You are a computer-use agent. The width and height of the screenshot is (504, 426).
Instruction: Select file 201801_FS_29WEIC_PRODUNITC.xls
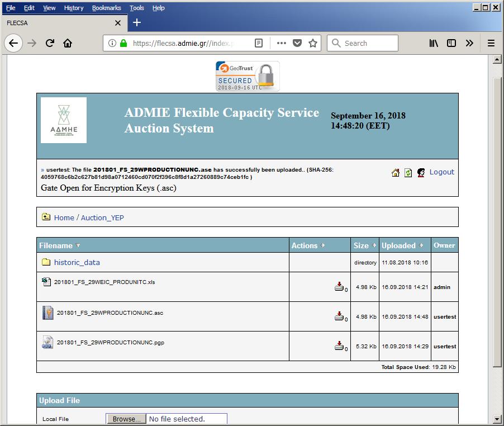click(104, 282)
